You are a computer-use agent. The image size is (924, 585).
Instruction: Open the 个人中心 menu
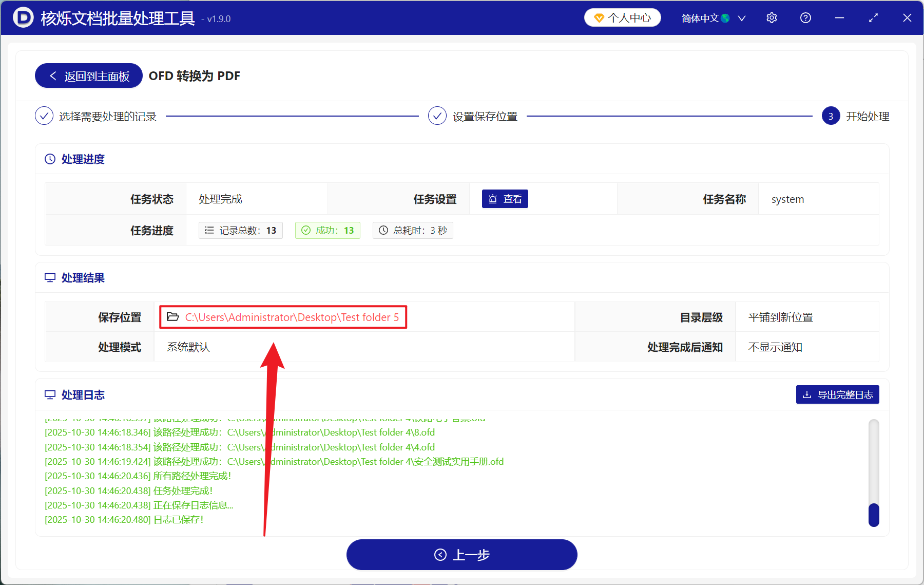[622, 17]
